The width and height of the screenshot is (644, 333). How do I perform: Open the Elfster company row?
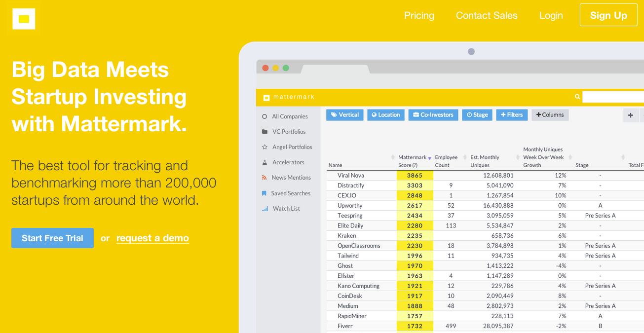[485, 276]
